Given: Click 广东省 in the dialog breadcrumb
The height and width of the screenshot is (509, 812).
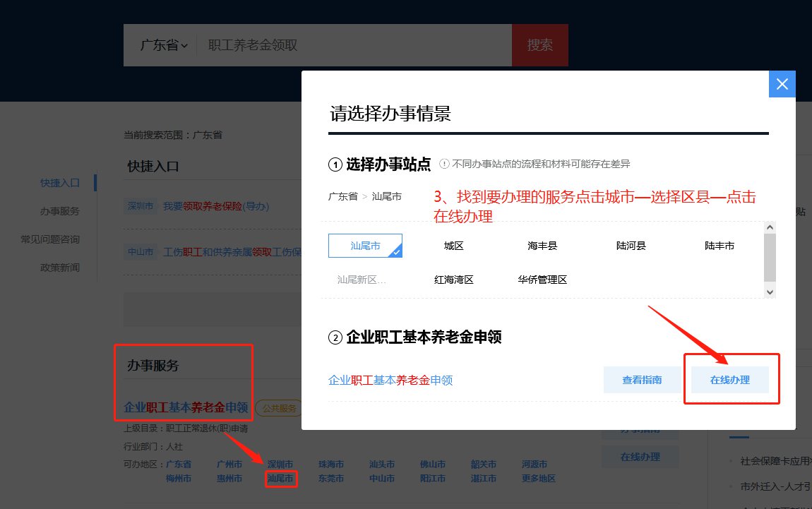Looking at the screenshot, I should click(342, 196).
